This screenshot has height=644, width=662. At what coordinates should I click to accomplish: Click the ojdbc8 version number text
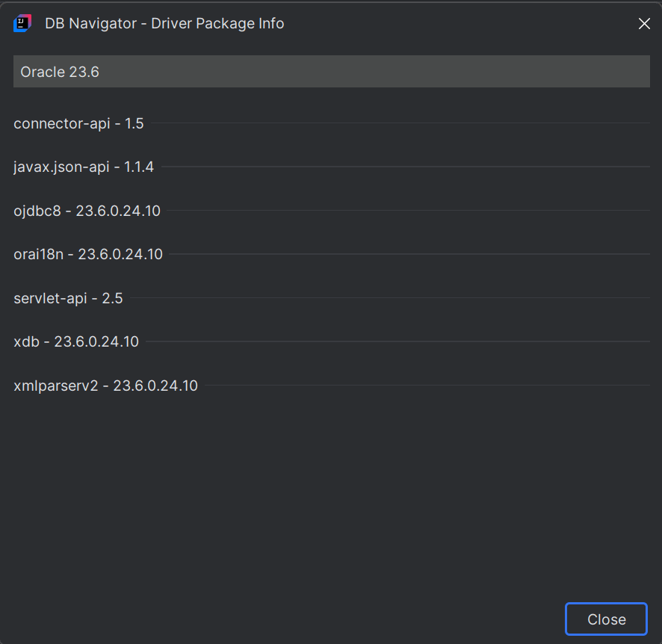click(119, 211)
